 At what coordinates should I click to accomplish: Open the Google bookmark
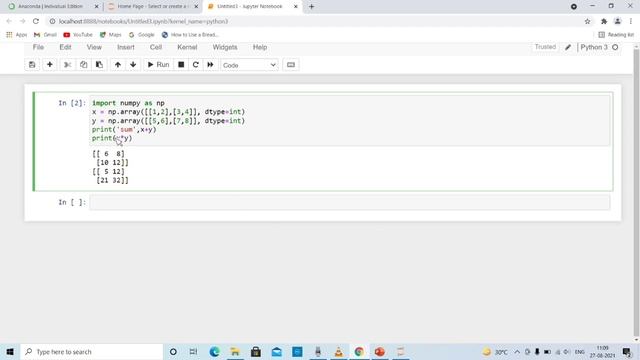[x=142, y=35]
